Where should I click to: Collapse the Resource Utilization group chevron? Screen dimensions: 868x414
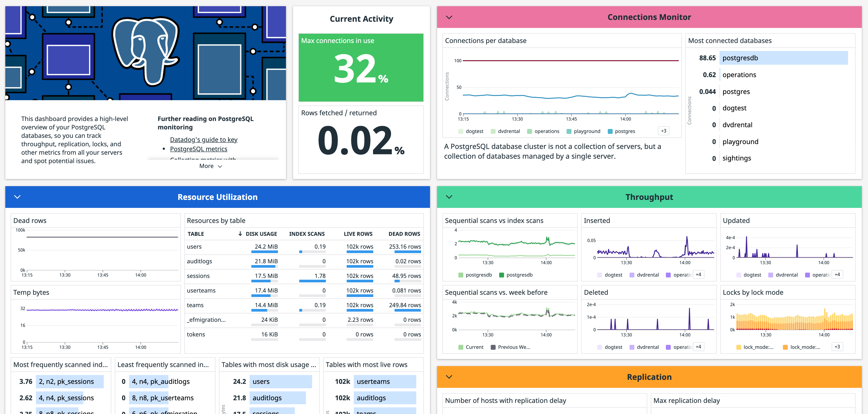[17, 197]
